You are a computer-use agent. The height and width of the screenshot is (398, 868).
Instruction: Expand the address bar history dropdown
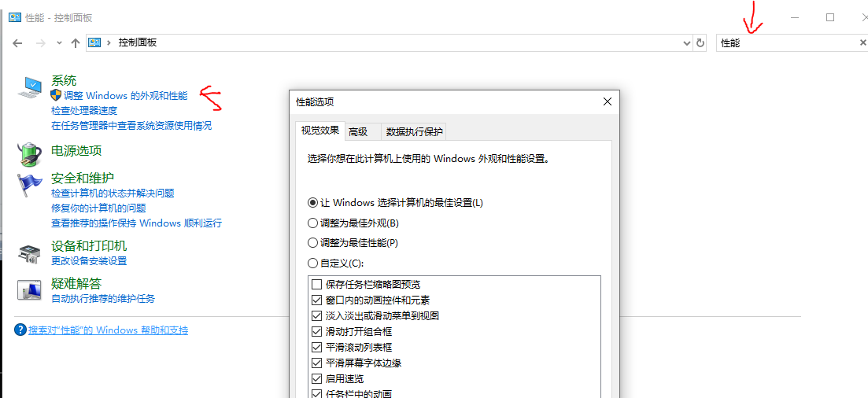(x=687, y=43)
